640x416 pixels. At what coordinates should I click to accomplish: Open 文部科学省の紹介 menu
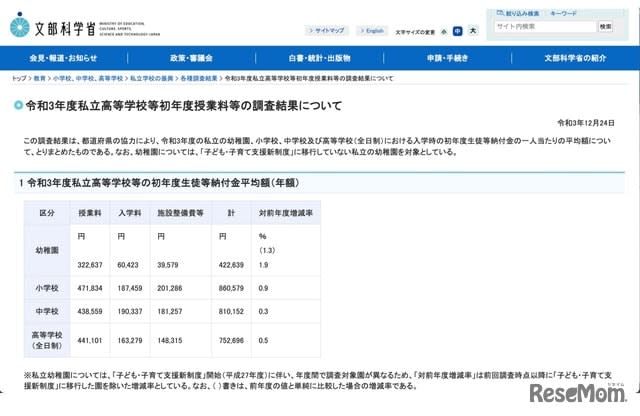click(x=575, y=58)
